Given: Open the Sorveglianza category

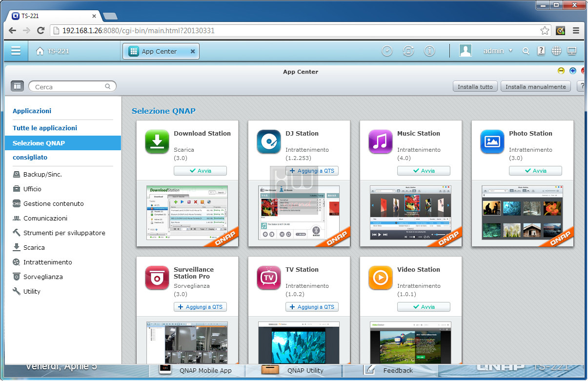Looking at the screenshot, I should tap(37, 277).
